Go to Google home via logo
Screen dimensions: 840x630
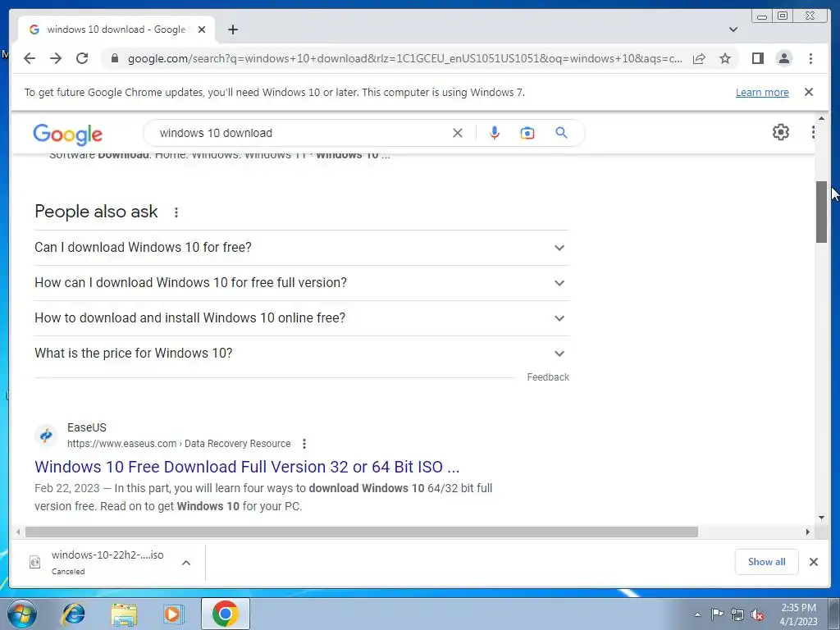click(x=67, y=134)
